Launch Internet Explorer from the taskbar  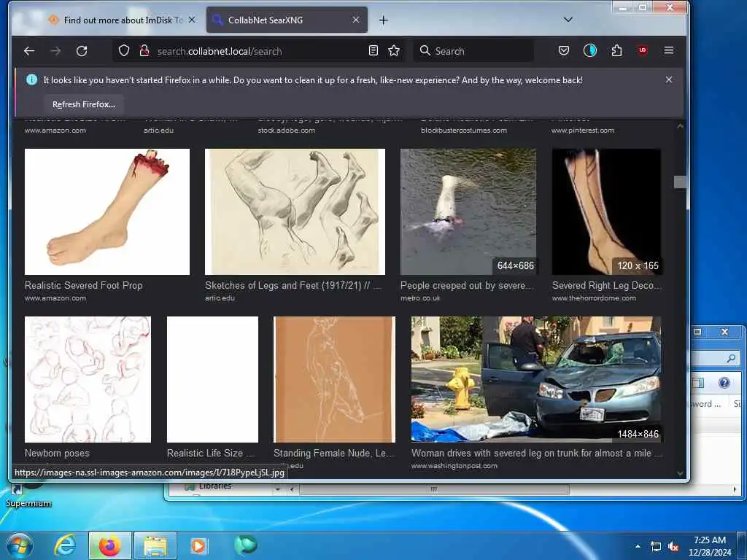pos(65,545)
